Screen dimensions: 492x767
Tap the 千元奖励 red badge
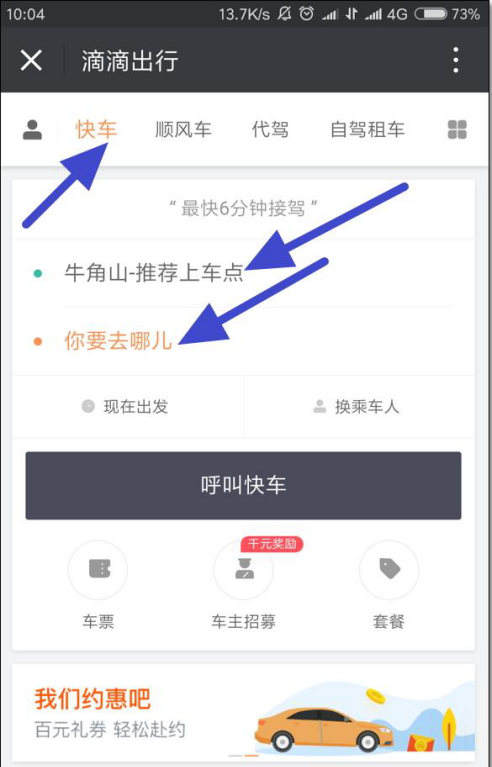pos(272,544)
